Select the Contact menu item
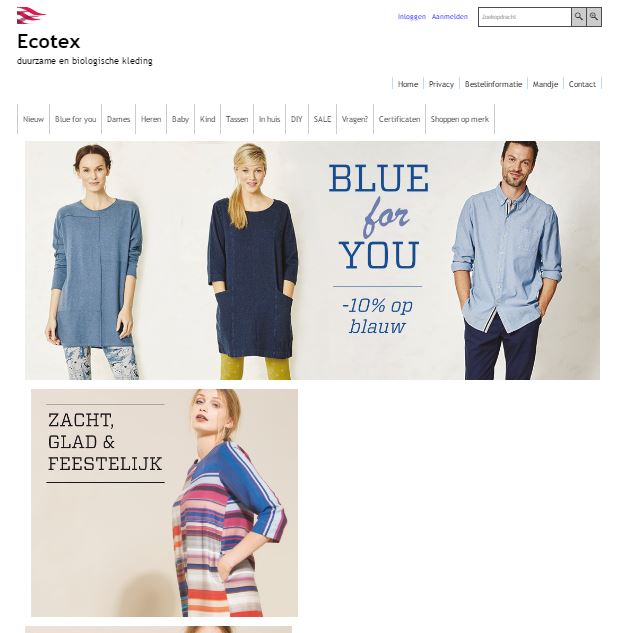This screenshot has width=625, height=633. point(582,84)
